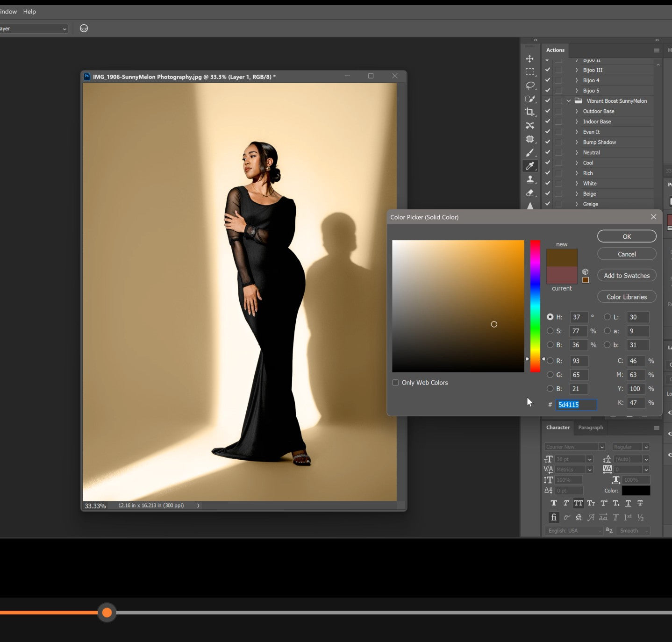Select the Brush tool

[530, 152]
